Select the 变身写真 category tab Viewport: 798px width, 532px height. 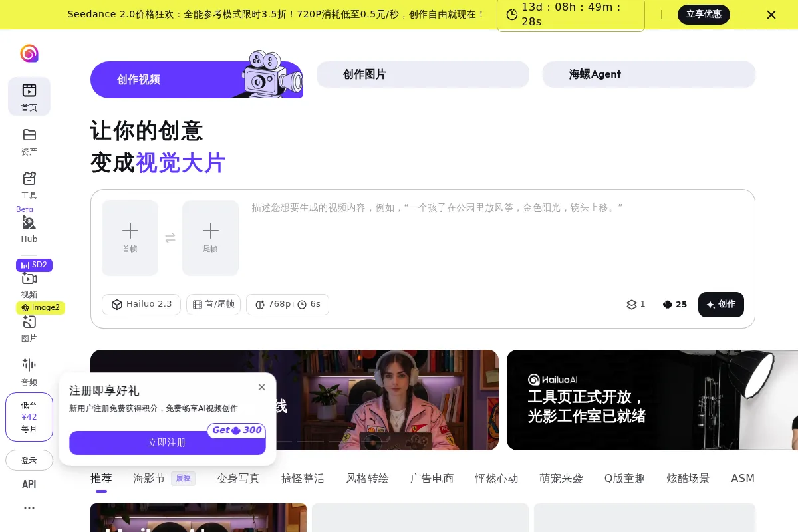tap(238, 479)
